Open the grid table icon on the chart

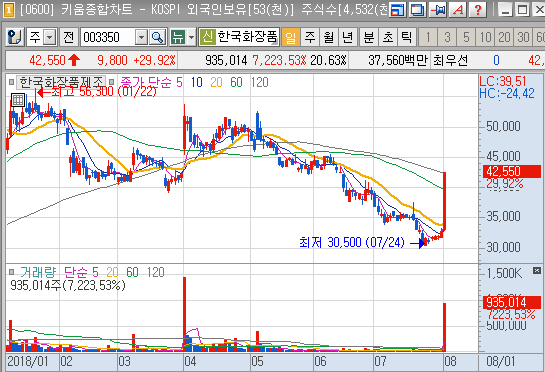(x=18, y=100)
